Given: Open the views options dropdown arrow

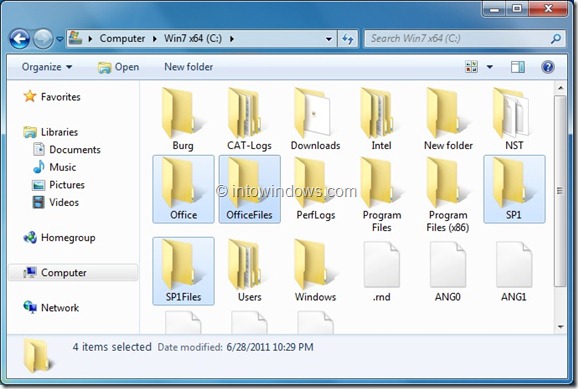Looking at the screenshot, I should (x=490, y=67).
